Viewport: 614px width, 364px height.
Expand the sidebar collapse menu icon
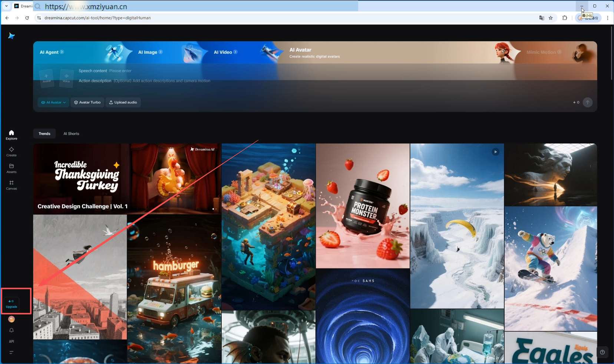[x=11, y=353]
